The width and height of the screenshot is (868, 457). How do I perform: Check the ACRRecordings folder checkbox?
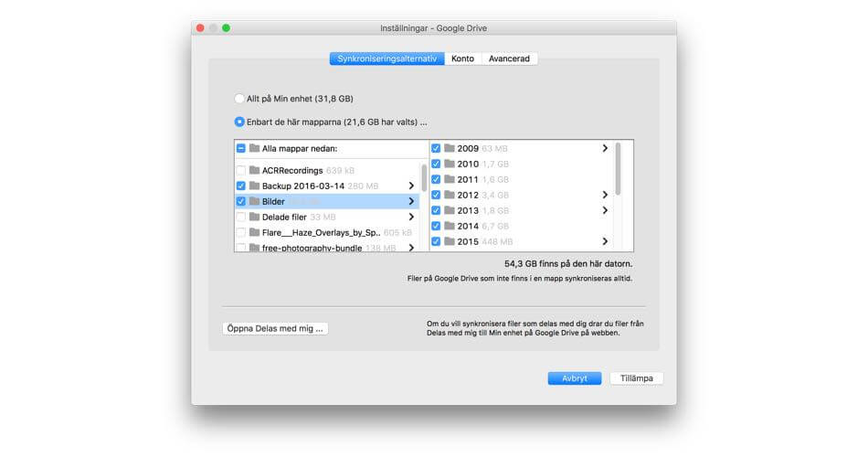pyautogui.click(x=241, y=171)
